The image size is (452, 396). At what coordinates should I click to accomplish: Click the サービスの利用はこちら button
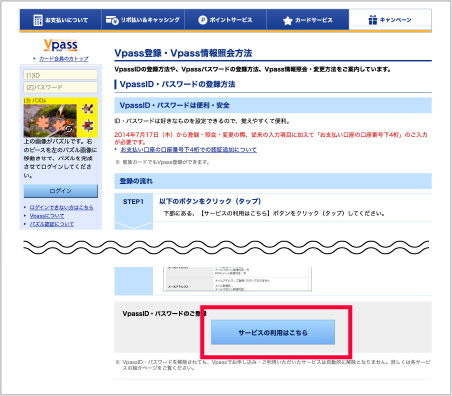click(273, 332)
